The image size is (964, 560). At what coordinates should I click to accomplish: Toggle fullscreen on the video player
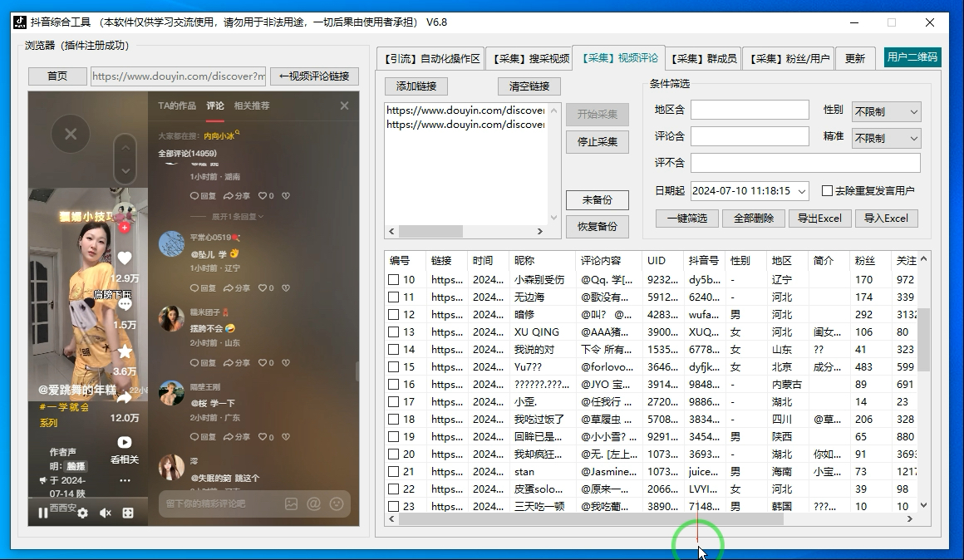point(128,513)
